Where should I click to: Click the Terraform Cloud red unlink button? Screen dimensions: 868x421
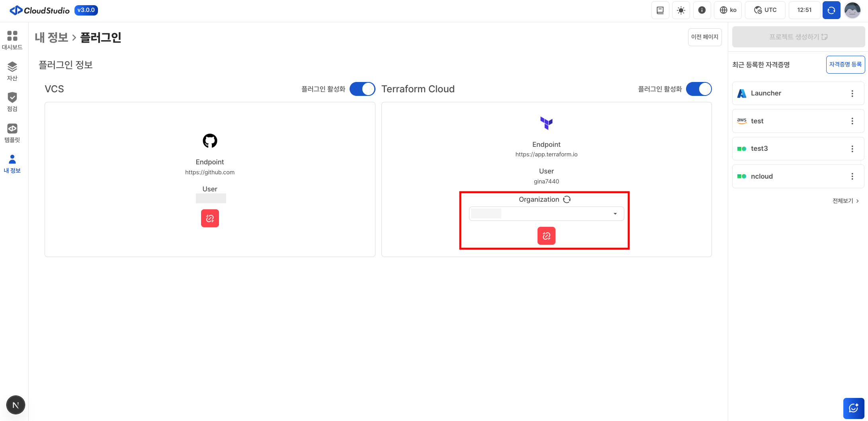click(546, 236)
